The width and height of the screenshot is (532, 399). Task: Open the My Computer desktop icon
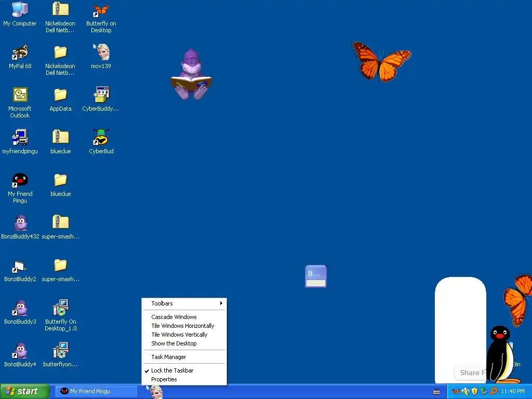pyautogui.click(x=20, y=15)
